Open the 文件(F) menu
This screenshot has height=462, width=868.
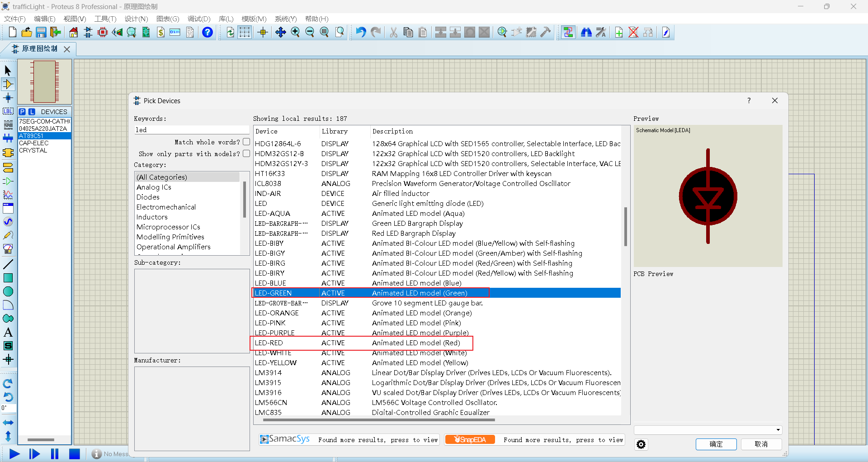click(x=14, y=19)
